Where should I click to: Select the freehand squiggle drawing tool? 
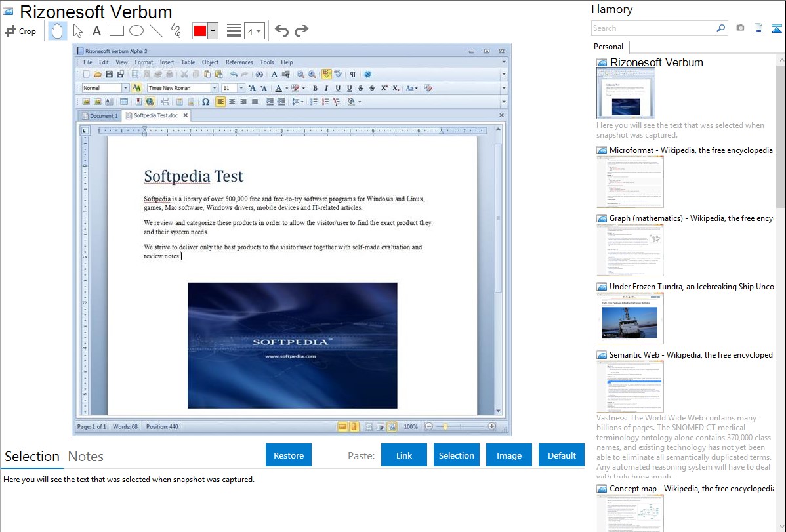(176, 31)
